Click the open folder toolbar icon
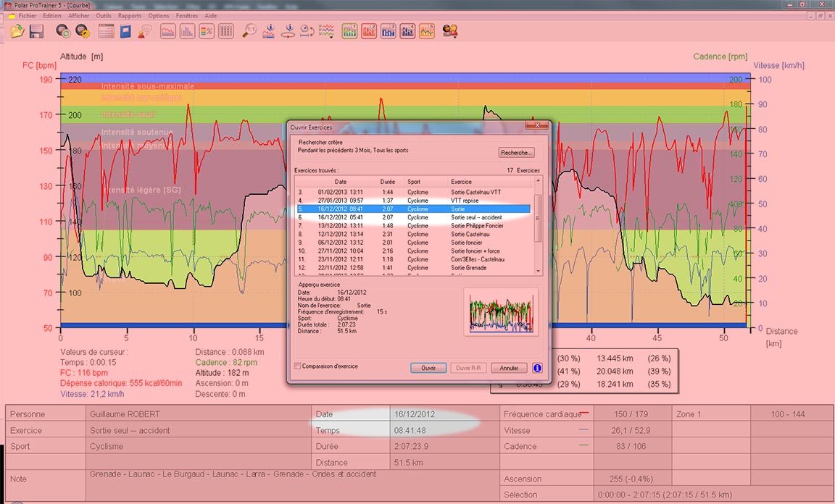This screenshot has width=835, height=504. tap(17, 31)
